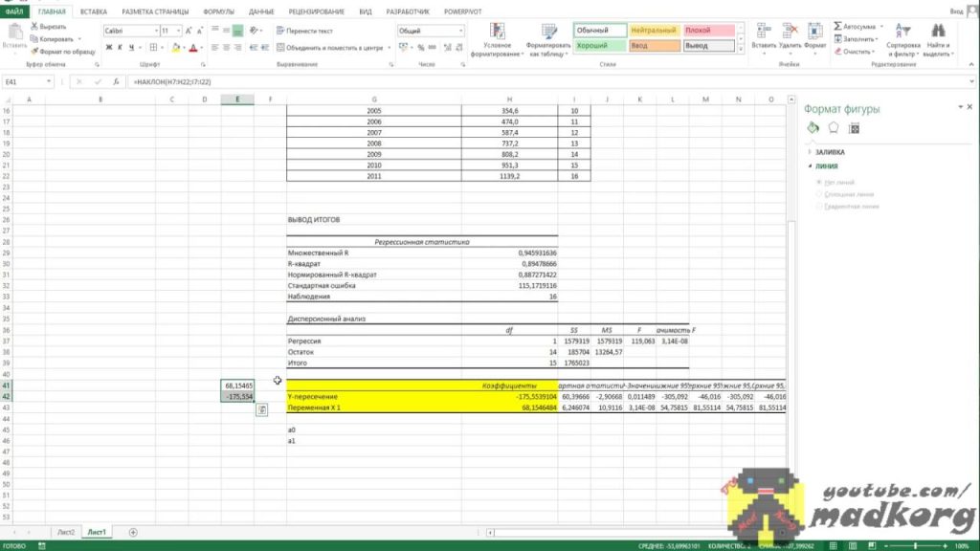Image resolution: width=980 pixels, height=551 pixels.
Task: Switch to the ФОРМУЛЫ ribbon tab
Action: point(218,11)
